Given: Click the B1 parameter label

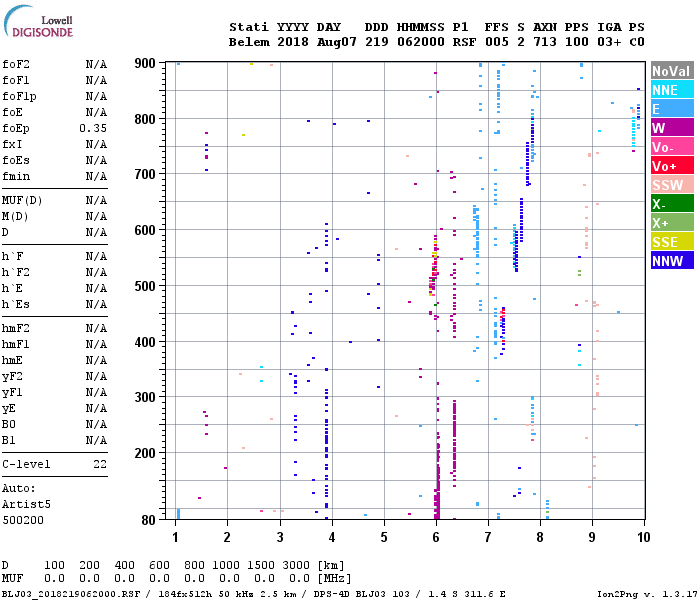Looking at the screenshot, I should [x=9, y=441].
